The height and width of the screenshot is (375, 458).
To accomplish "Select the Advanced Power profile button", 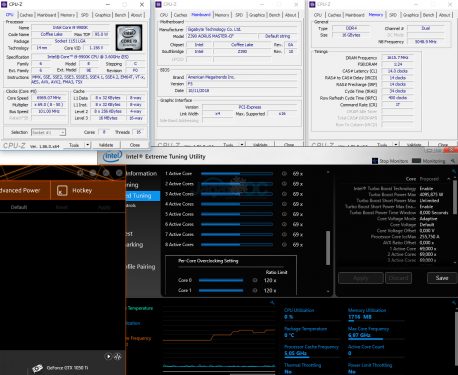I will pos(25,190).
